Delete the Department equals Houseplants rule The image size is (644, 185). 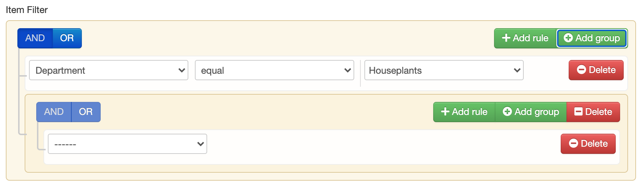click(596, 70)
